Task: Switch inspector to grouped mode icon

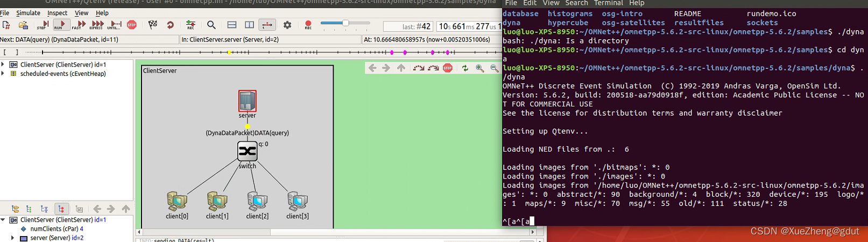Action: tap(15, 209)
